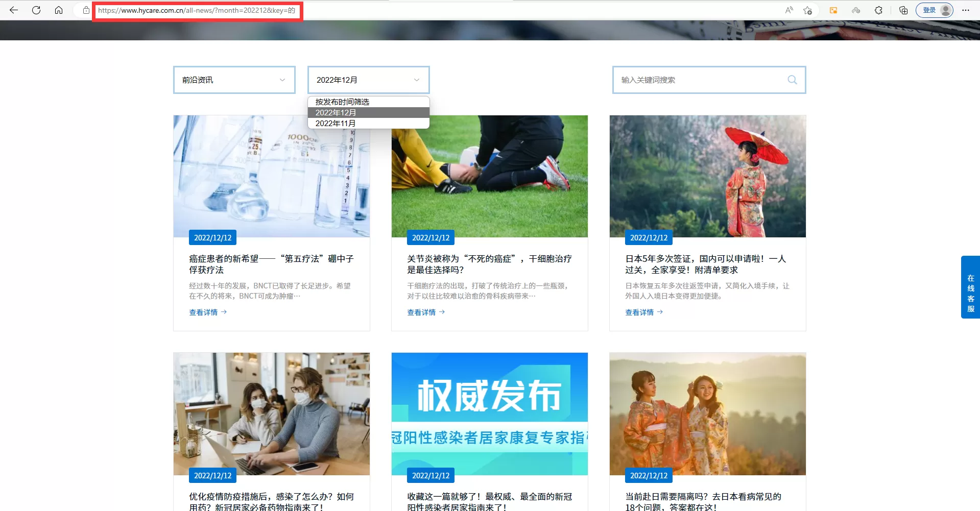Select 2022年11月 from month list
Image resolution: width=980 pixels, height=511 pixels.
click(336, 124)
